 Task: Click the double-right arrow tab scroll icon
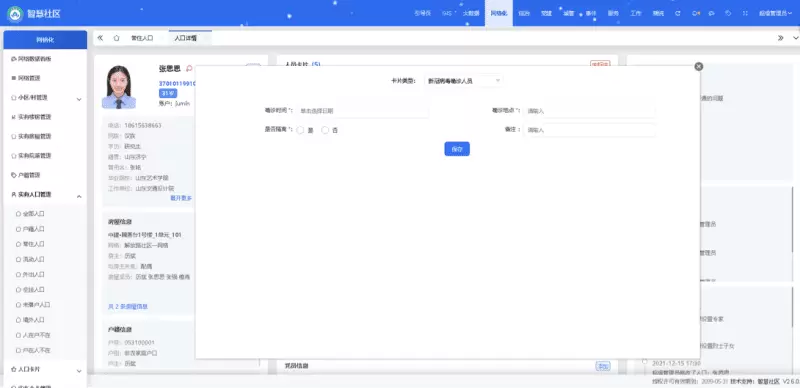(781, 38)
